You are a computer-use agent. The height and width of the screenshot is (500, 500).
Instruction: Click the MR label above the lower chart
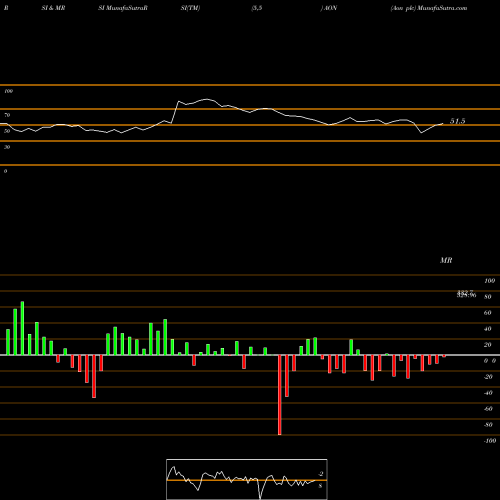pos(446,260)
